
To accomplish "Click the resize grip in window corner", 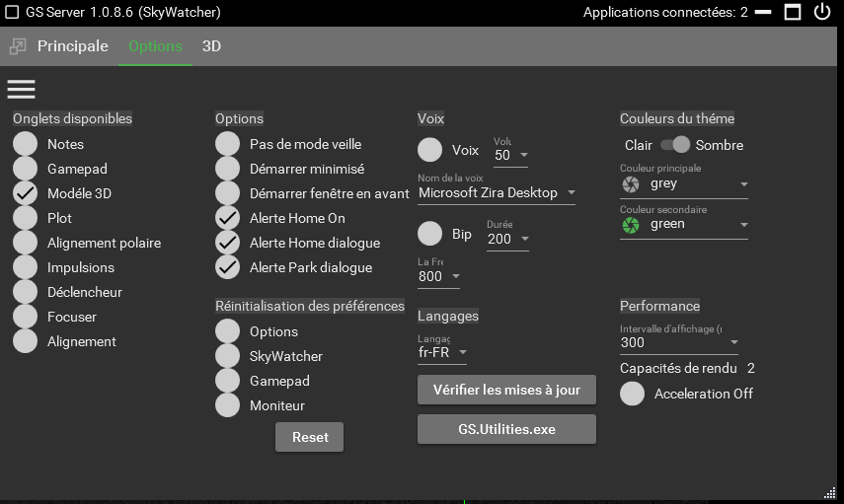I will click(829, 492).
